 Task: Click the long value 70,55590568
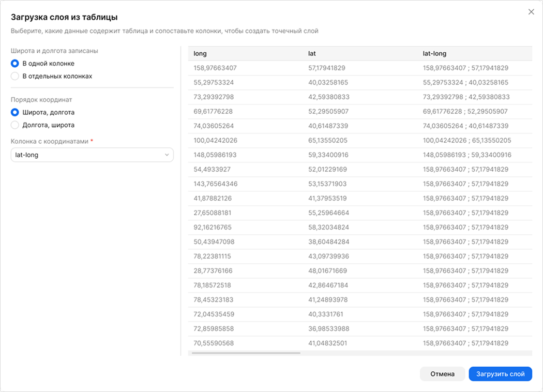[214, 343]
